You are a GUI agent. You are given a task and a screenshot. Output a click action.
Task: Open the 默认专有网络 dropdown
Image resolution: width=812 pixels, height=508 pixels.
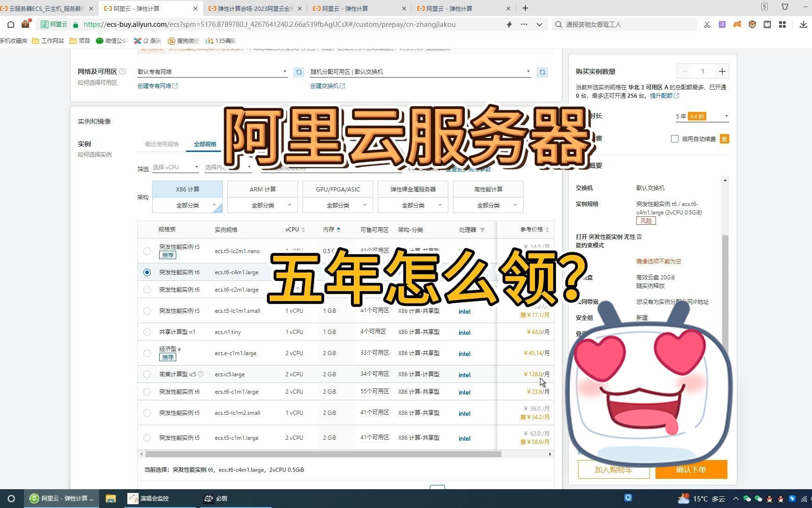click(212, 72)
